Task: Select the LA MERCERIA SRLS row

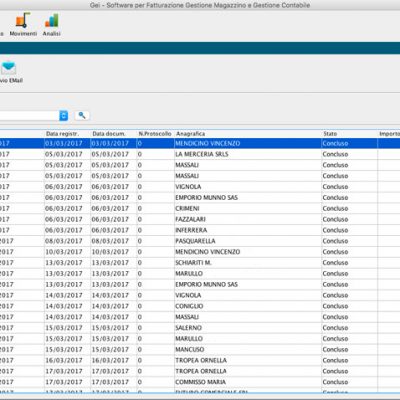Action: click(200, 154)
